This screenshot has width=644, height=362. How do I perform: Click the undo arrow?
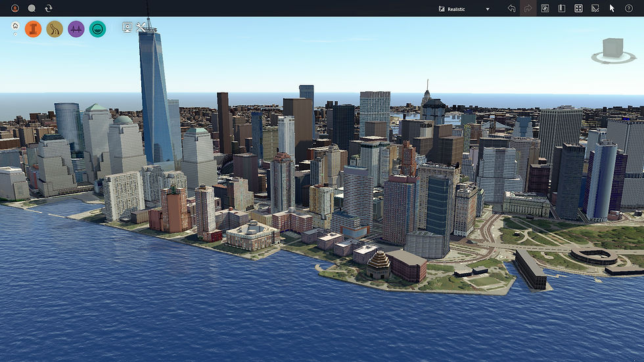[511, 8]
